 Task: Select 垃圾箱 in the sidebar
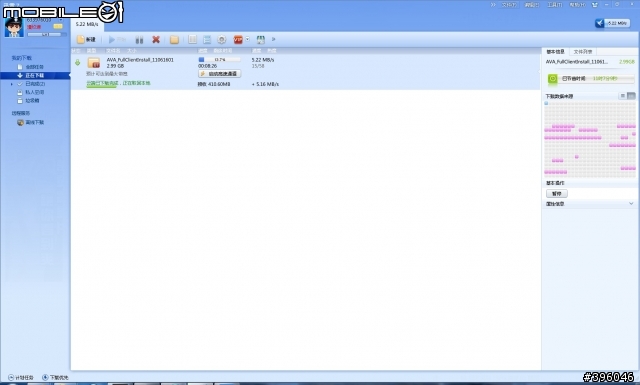[29, 100]
